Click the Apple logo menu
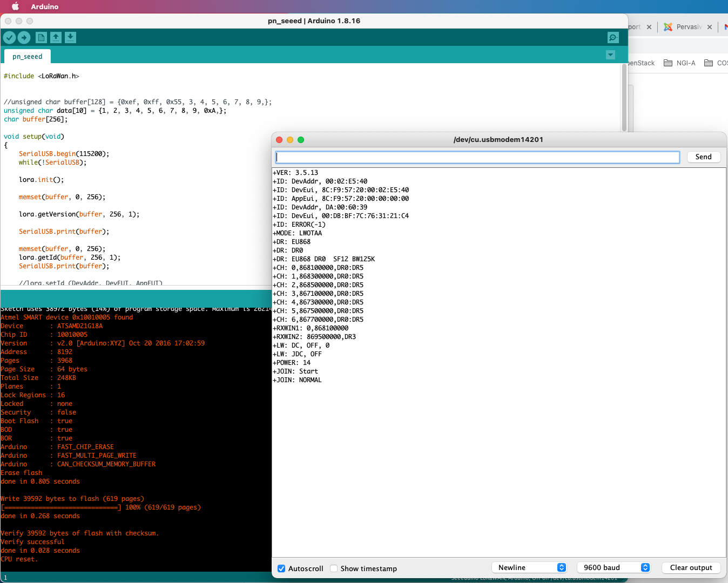Screen dimensions: 728x583 click(x=15, y=6)
